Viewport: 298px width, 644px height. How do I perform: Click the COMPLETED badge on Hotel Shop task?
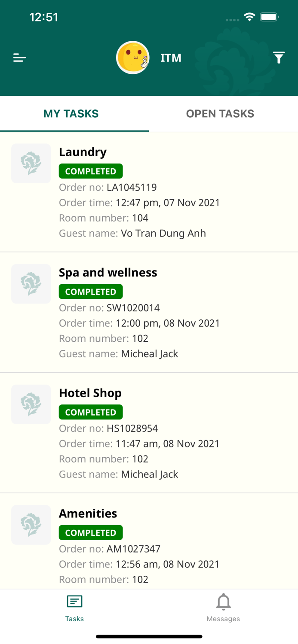tap(90, 412)
